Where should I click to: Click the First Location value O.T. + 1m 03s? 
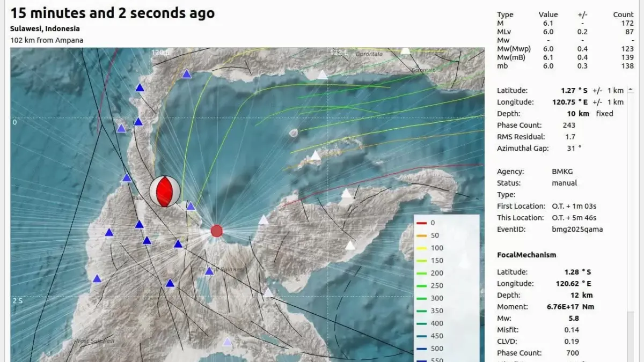tap(574, 206)
